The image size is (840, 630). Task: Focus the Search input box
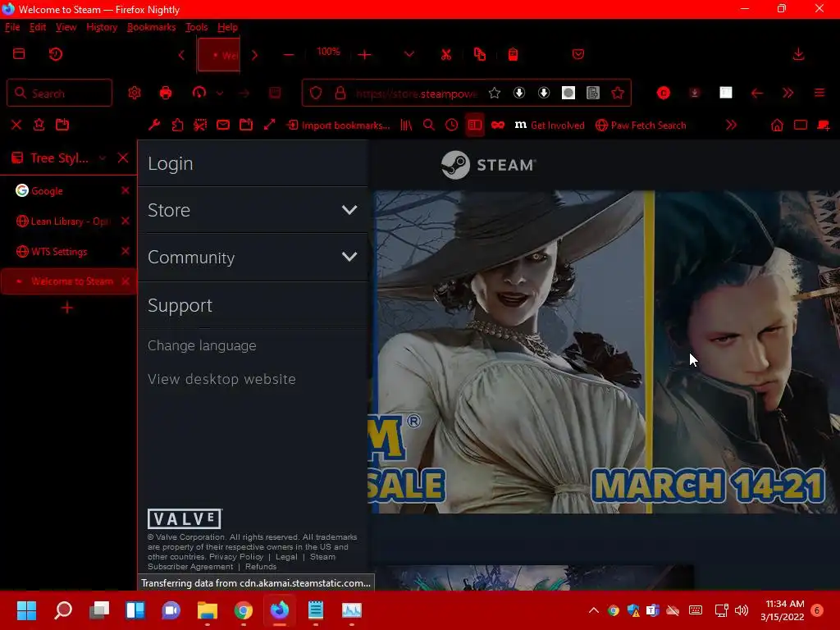59,94
